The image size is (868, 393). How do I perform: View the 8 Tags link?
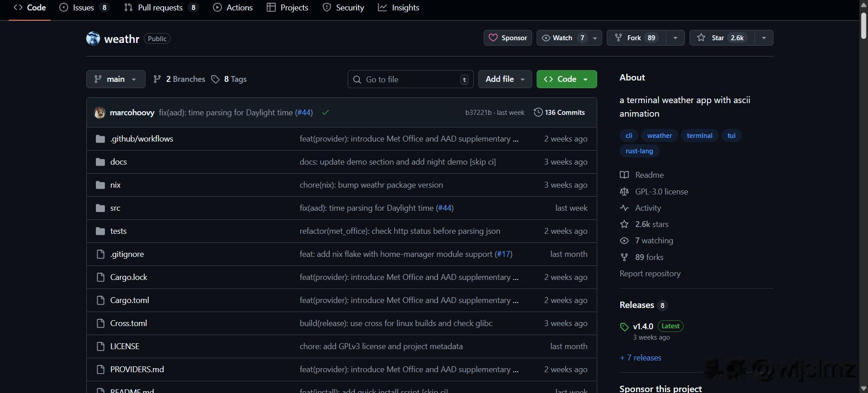click(229, 79)
